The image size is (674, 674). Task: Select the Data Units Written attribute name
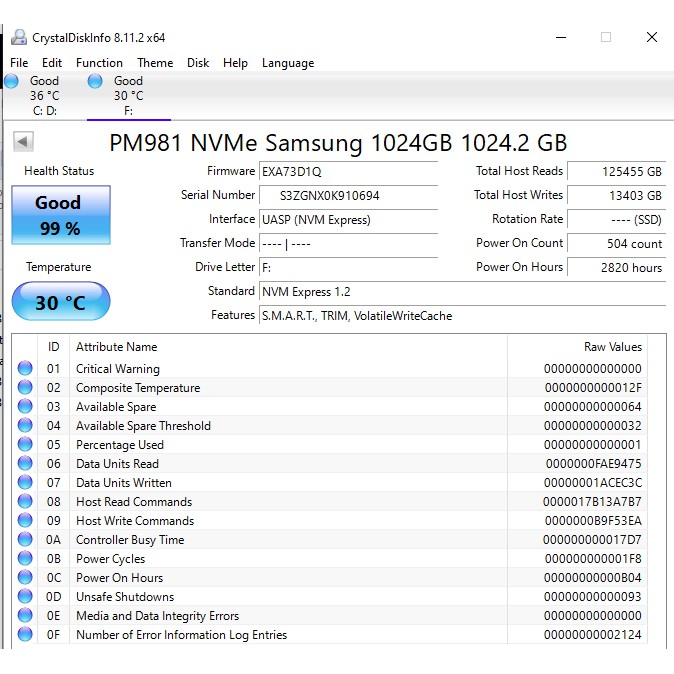point(124,483)
